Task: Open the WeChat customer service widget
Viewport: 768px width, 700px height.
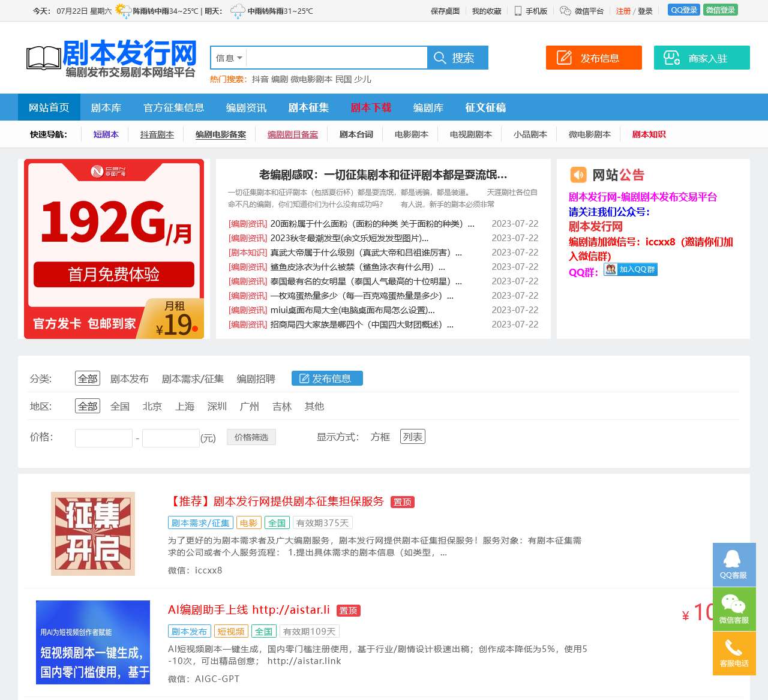Action: [734, 609]
